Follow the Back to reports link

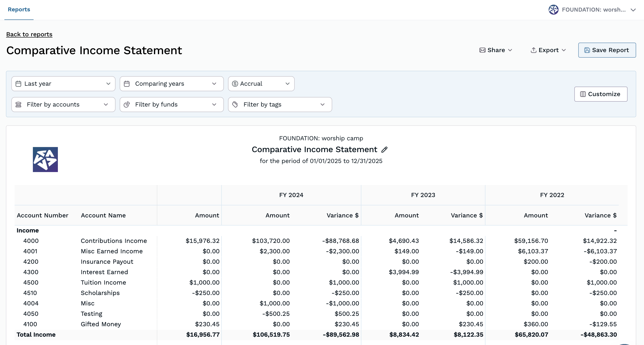coord(29,34)
